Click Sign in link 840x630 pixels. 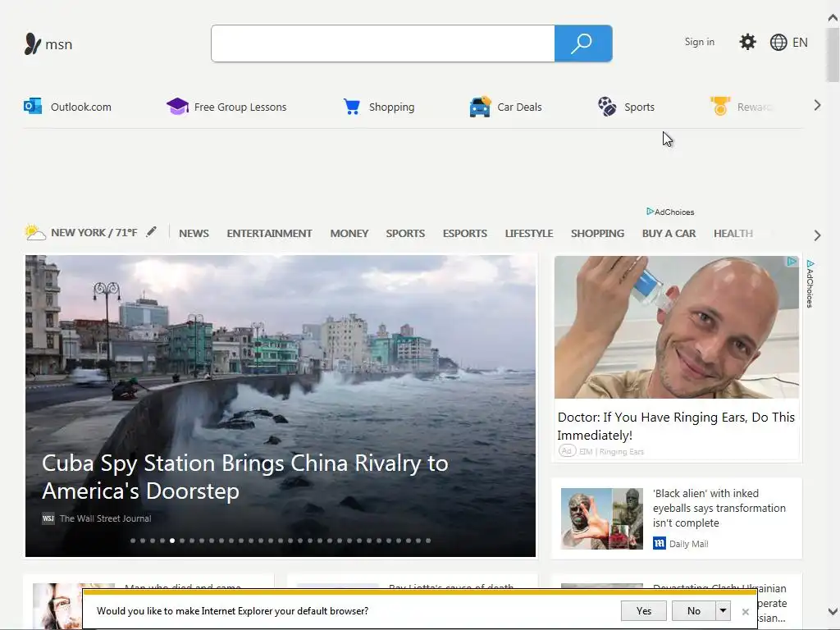click(x=699, y=42)
